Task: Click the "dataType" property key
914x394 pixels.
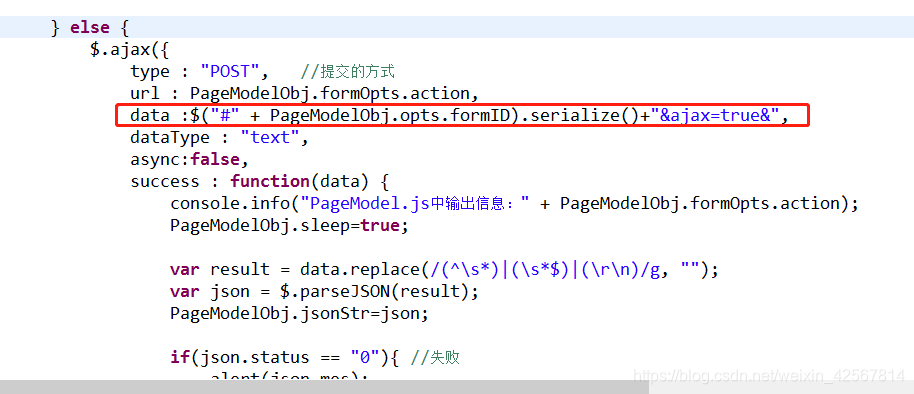Action: tap(170, 138)
